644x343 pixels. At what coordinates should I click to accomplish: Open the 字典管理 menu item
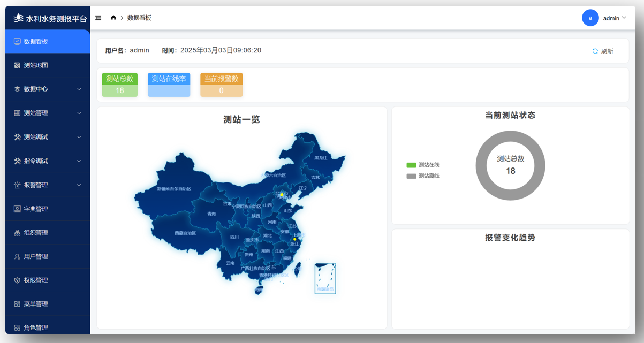click(48, 209)
